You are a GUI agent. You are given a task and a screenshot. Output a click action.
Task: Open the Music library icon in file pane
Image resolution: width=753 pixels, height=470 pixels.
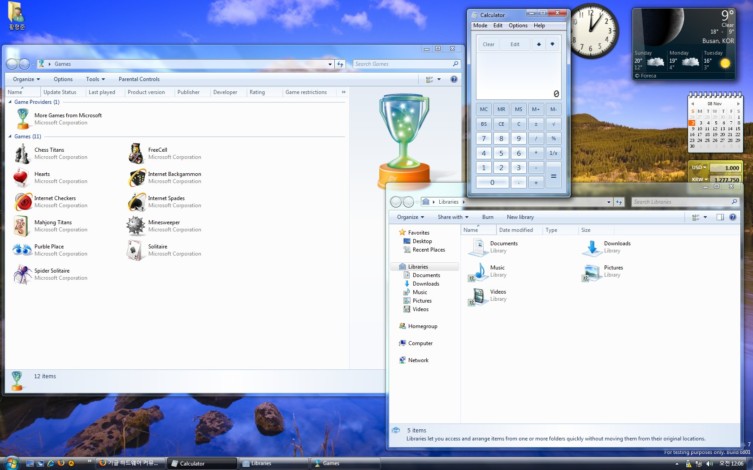coord(478,272)
